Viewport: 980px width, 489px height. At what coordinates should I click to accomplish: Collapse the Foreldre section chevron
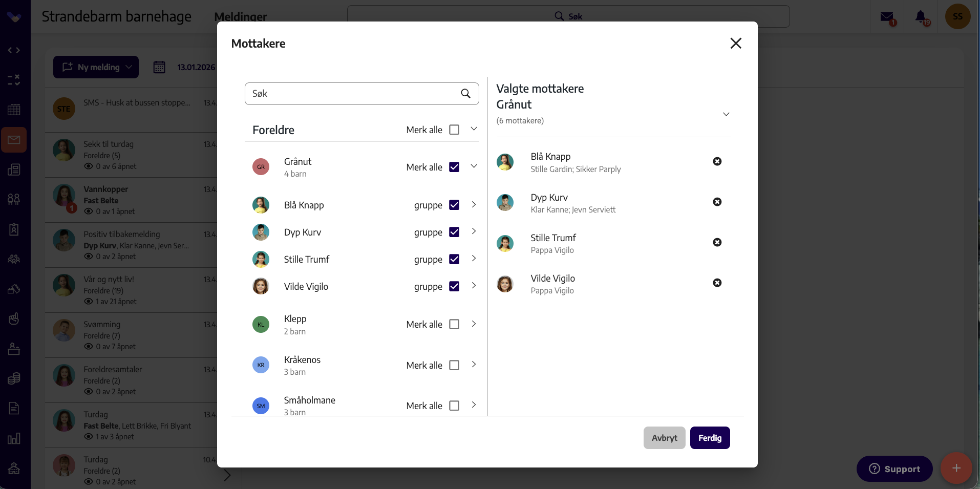click(474, 129)
